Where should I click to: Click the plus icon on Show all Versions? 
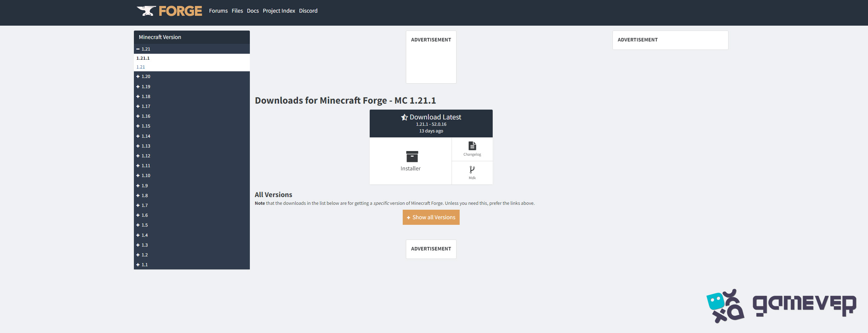pyautogui.click(x=408, y=217)
